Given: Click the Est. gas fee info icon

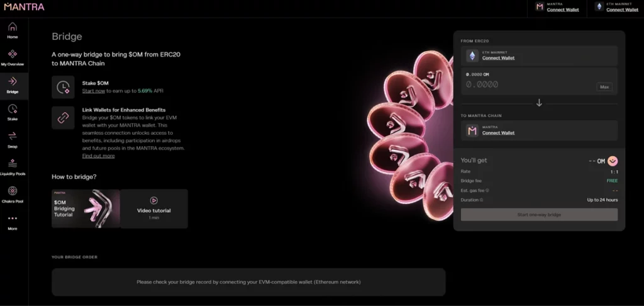Looking at the screenshot, I should pyautogui.click(x=487, y=190).
